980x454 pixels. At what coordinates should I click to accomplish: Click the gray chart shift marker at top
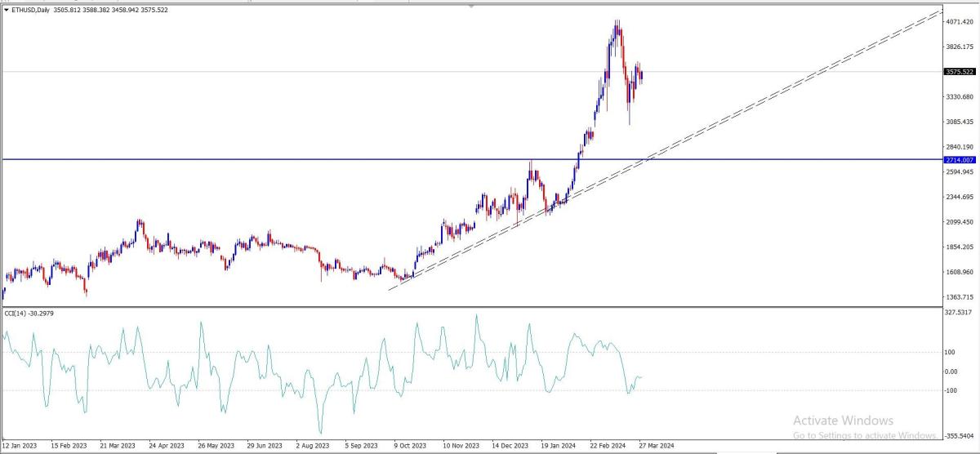pyautogui.click(x=471, y=5)
